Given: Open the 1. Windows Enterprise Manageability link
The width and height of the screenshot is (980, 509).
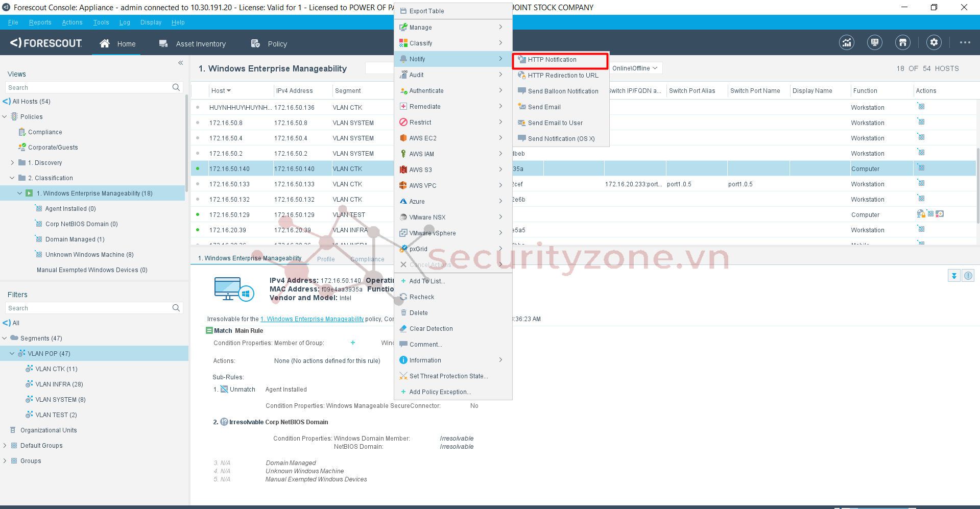Looking at the screenshot, I should click(312, 319).
